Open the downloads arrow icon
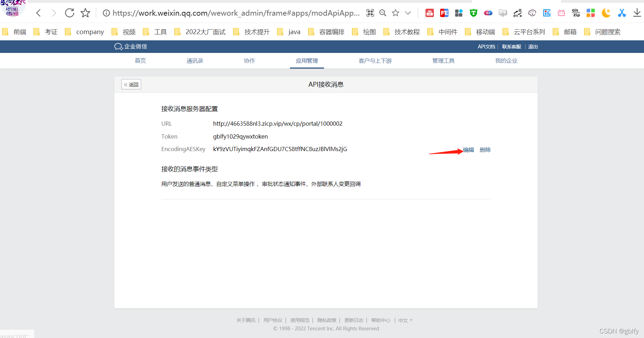Viewport: 644px width, 338px height. [x=637, y=13]
